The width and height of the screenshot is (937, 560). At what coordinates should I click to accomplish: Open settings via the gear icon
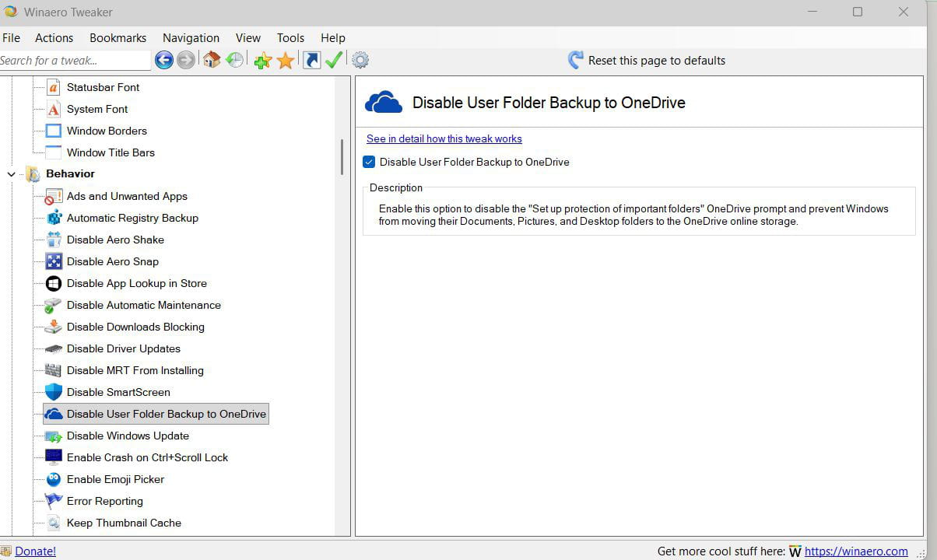click(360, 60)
